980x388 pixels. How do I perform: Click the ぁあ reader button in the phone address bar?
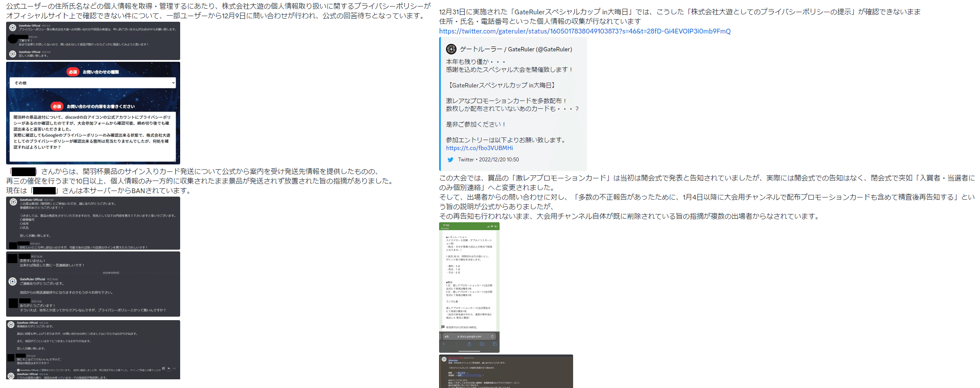point(446,336)
